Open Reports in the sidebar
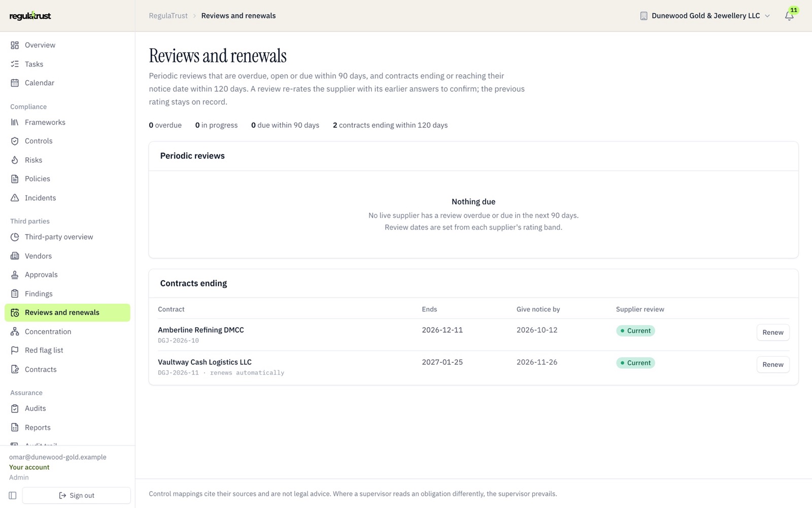The width and height of the screenshot is (812, 508). (67, 428)
